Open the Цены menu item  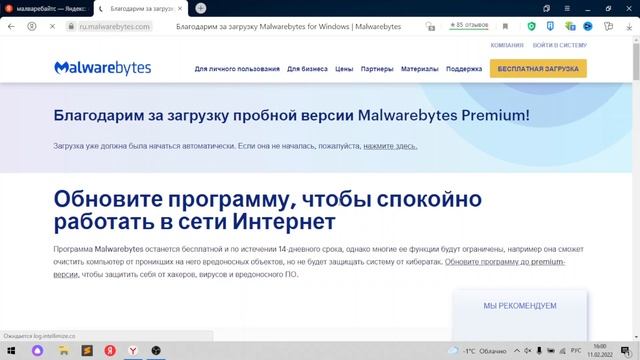tap(344, 69)
